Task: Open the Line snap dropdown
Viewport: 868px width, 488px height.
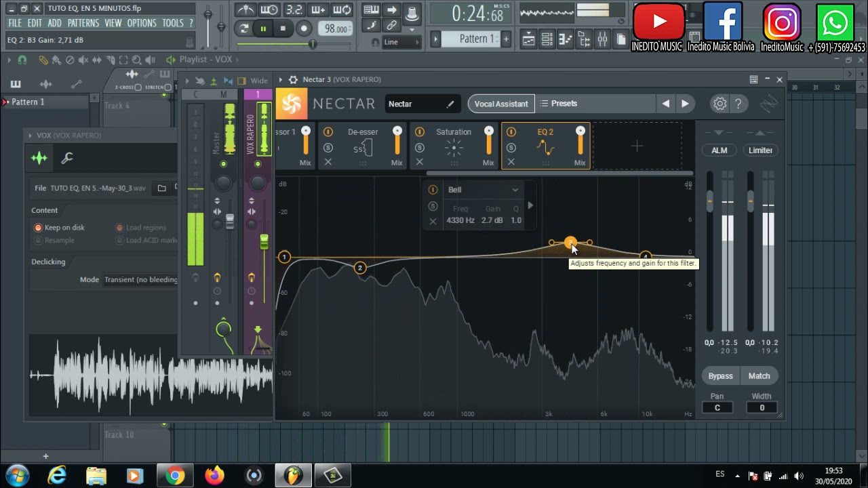Action: pos(401,42)
